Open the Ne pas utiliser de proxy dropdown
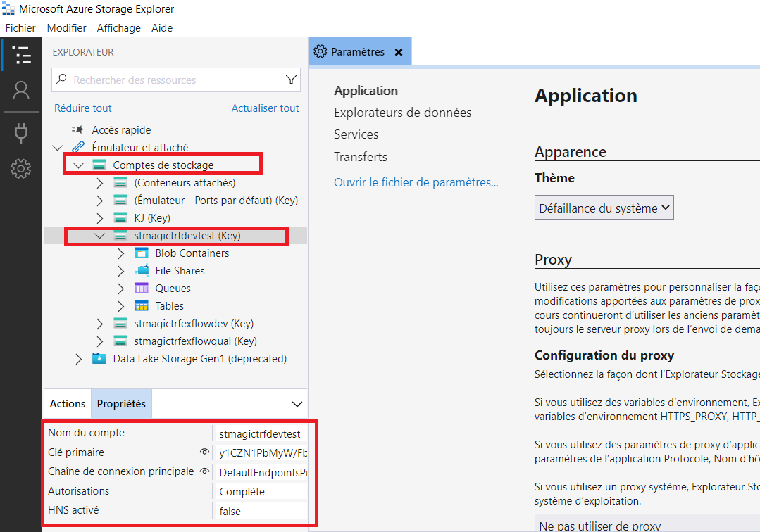Screen dimensions: 760x532 tap(647, 524)
